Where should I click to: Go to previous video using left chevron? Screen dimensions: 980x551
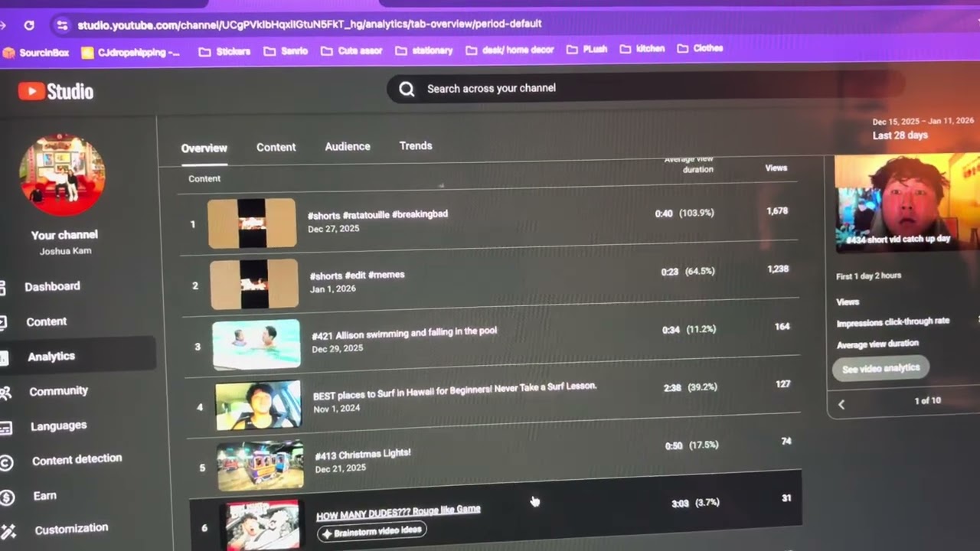click(841, 404)
